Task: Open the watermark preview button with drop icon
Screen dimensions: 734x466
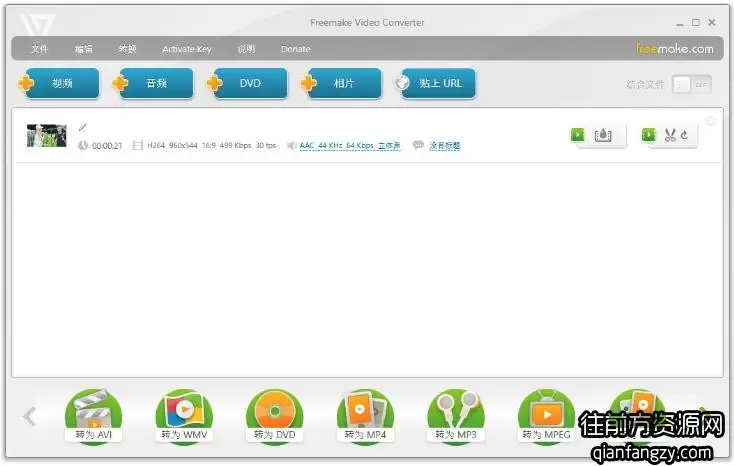Action: 598,135
